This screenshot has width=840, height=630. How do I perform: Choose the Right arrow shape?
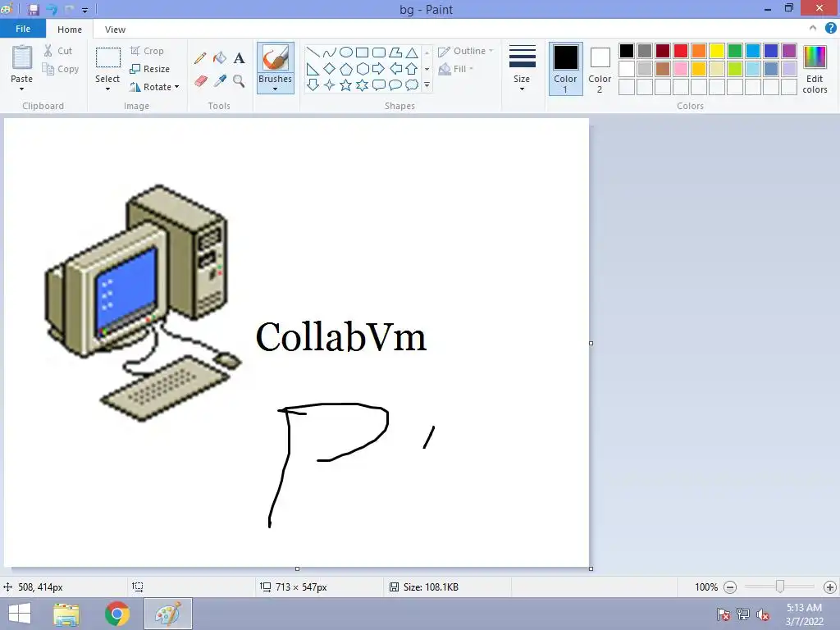(x=379, y=69)
